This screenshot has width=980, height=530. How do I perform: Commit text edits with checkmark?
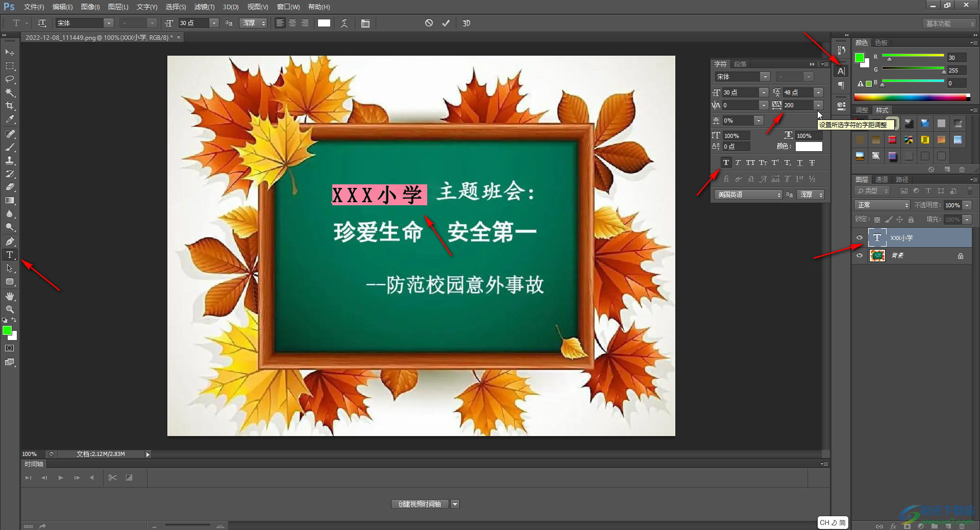(x=446, y=23)
